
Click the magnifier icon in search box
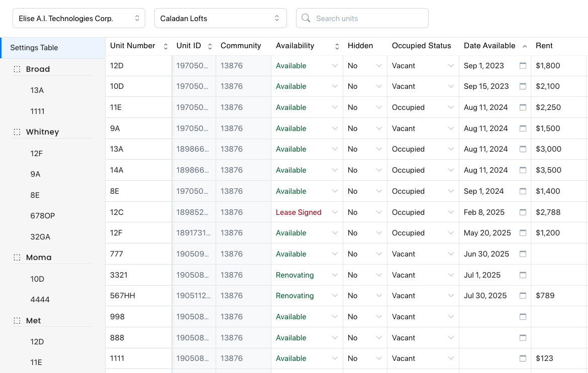click(306, 18)
